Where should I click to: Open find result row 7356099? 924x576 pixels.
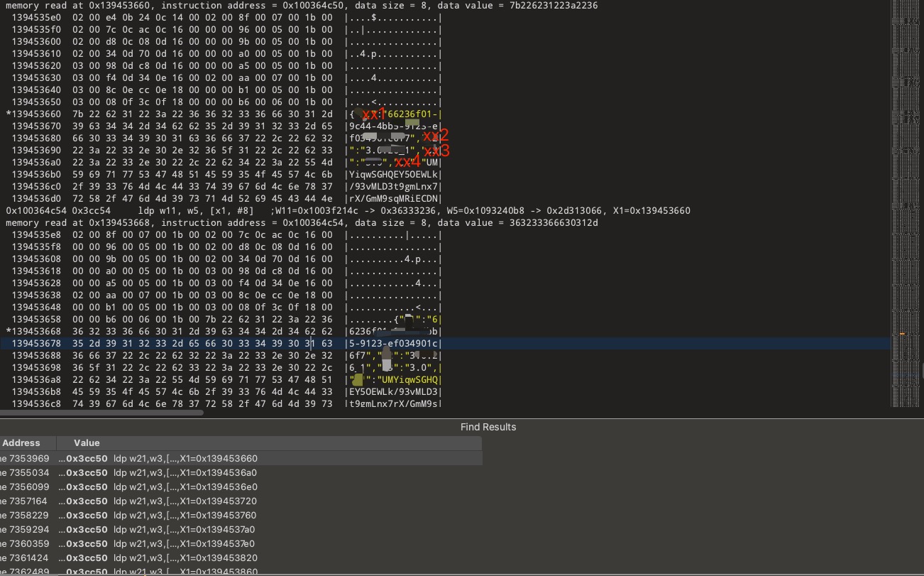[x=241, y=487]
